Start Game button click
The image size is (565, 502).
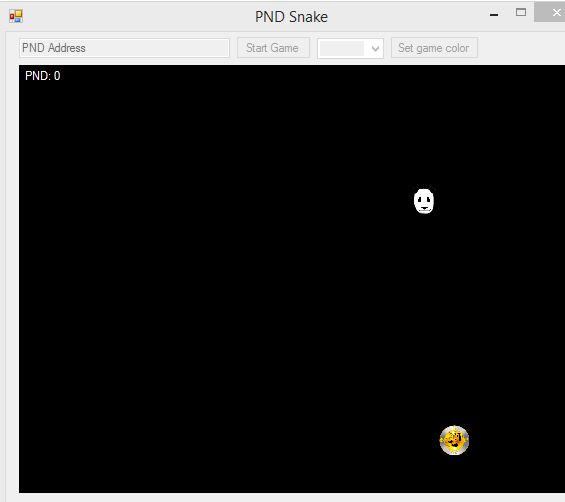273,48
